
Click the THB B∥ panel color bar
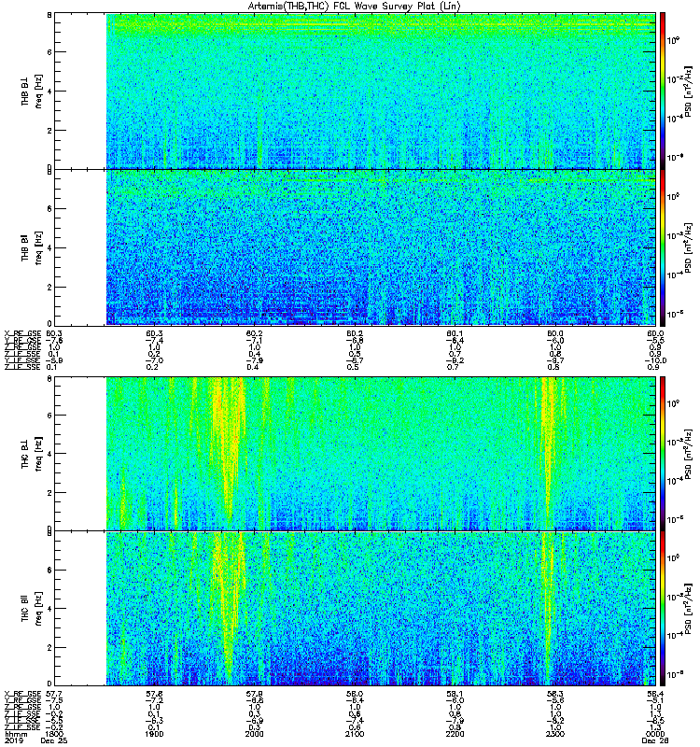[x=663, y=247]
